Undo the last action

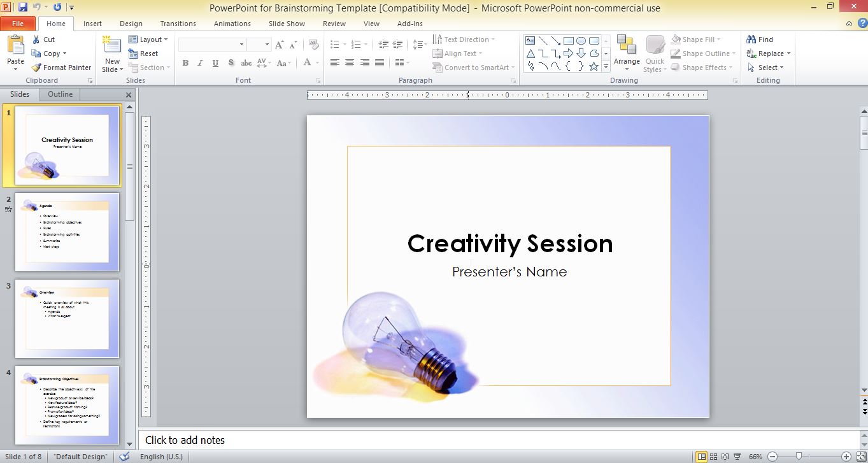[37, 8]
